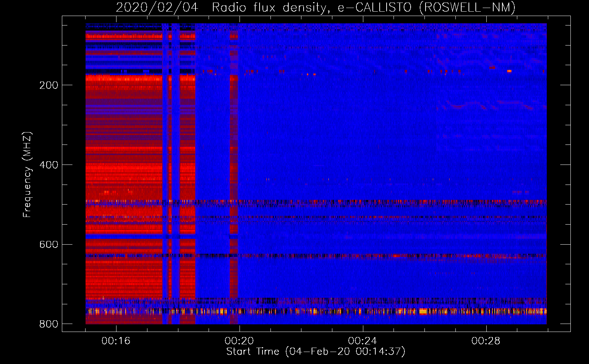589x364 pixels.
Task: Click the 600 frequency tick label
Action: [49, 244]
